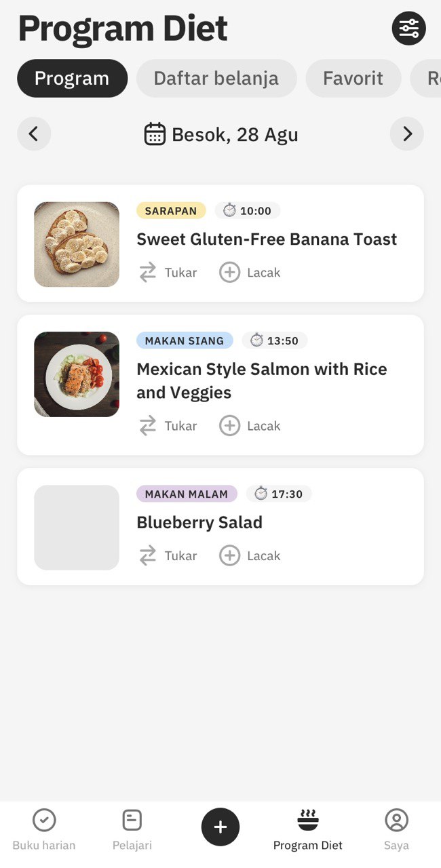This screenshot has height=868, width=441.
Task: Track the Mexican Style Salmon lunch
Action: [x=250, y=426]
